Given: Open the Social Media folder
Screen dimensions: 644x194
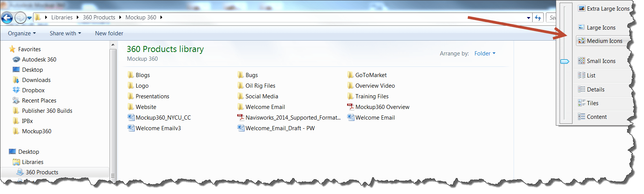Looking at the screenshot, I should click(258, 96).
